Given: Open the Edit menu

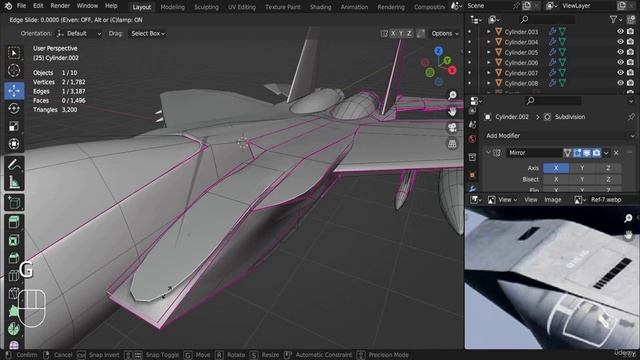Looking at the screenshot, I should 38,6.
